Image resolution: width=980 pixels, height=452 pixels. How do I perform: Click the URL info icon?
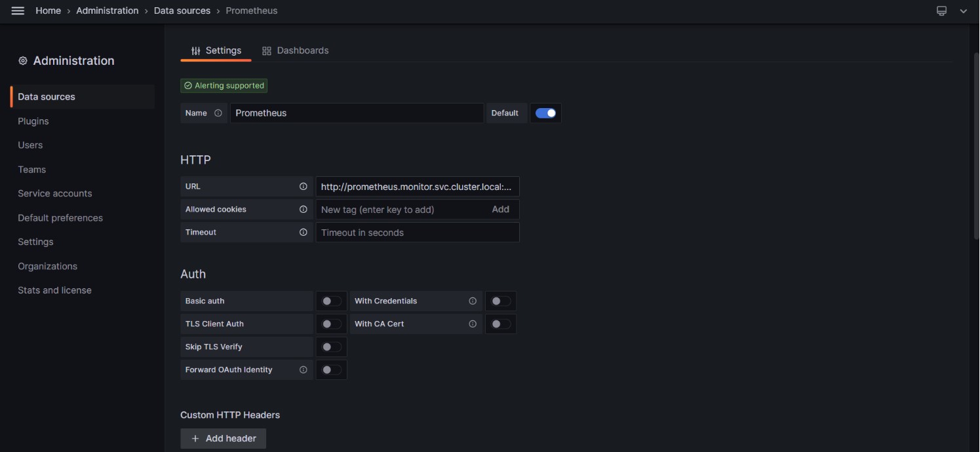(303, 186)
